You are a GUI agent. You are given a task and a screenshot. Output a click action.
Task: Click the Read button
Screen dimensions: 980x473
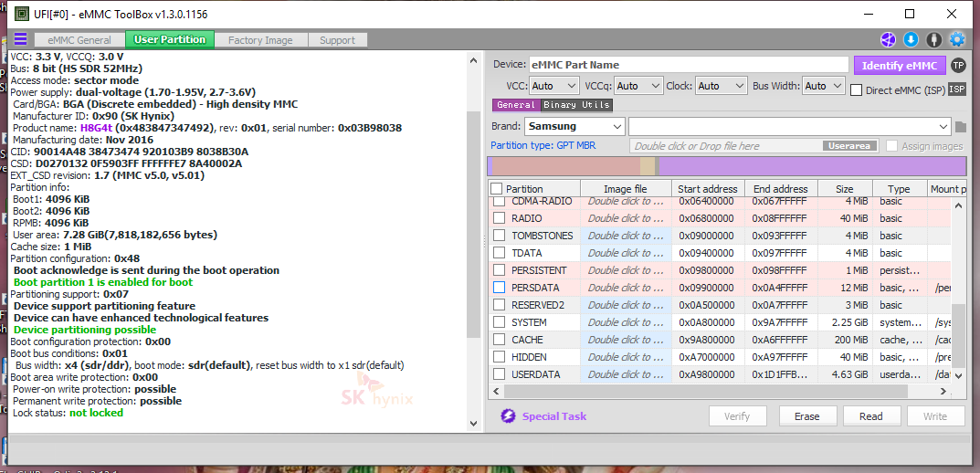pyautogui.click(x=871, y=416)
